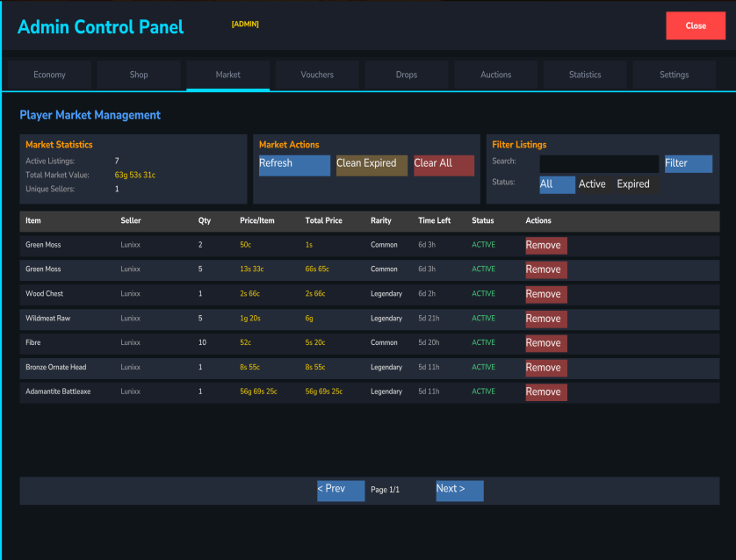Set status filter to Expired
This screenshot has width=736, height=560.
coord(633,184)
